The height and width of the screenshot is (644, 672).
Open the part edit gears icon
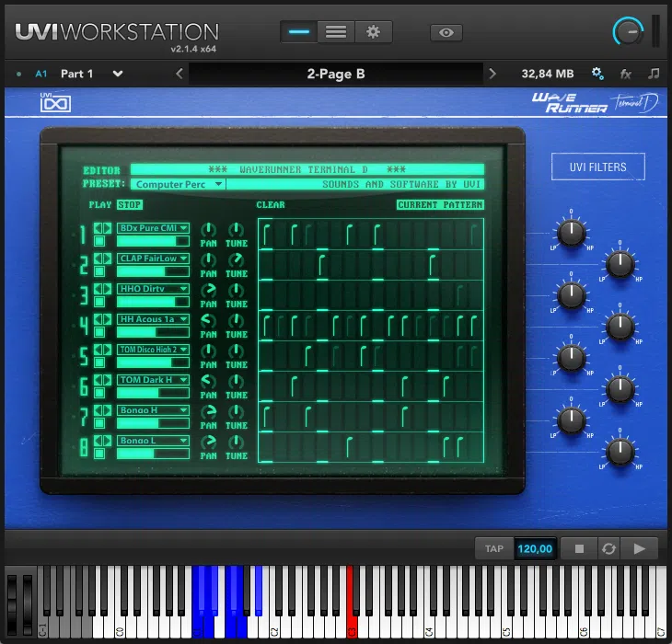point(597,74)
